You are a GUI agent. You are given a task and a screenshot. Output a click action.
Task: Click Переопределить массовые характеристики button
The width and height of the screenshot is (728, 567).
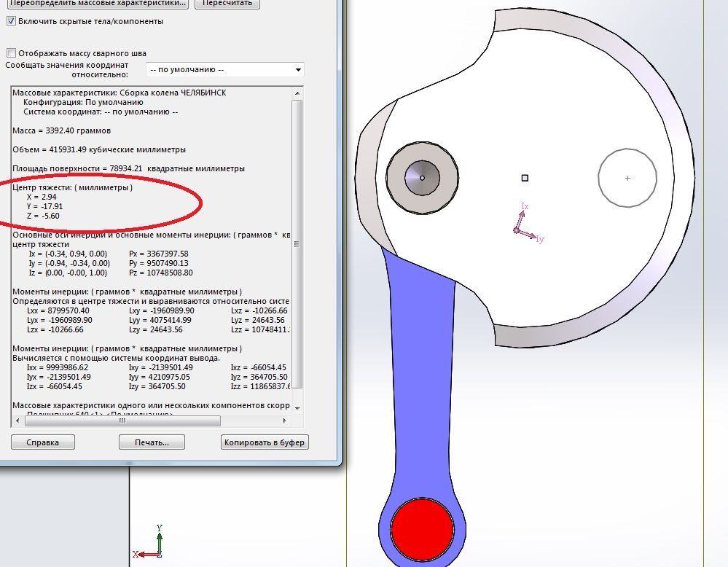[x=97, y=3]
